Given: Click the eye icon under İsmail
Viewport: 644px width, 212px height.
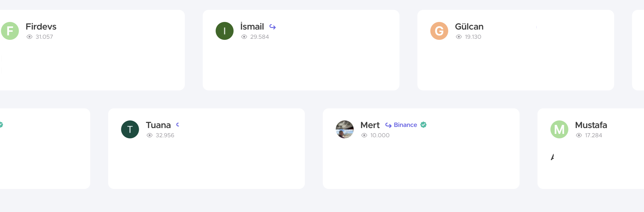Looking at the screenshot, I should (x=244, y=37).
